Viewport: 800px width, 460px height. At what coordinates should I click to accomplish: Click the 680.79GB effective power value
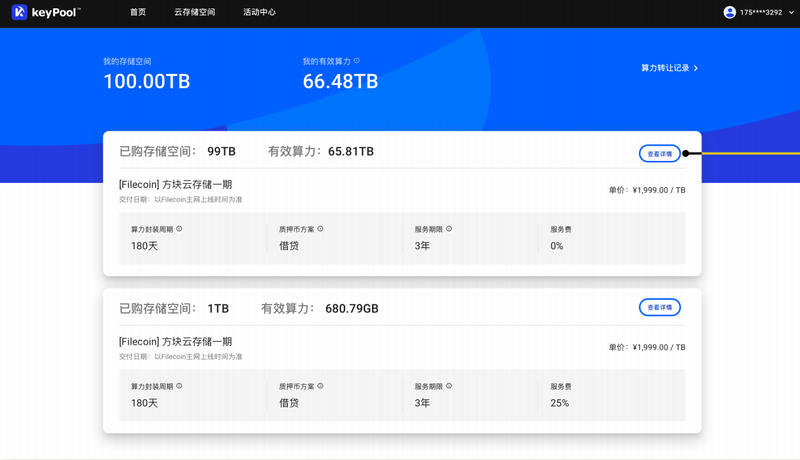pos(352,309)
